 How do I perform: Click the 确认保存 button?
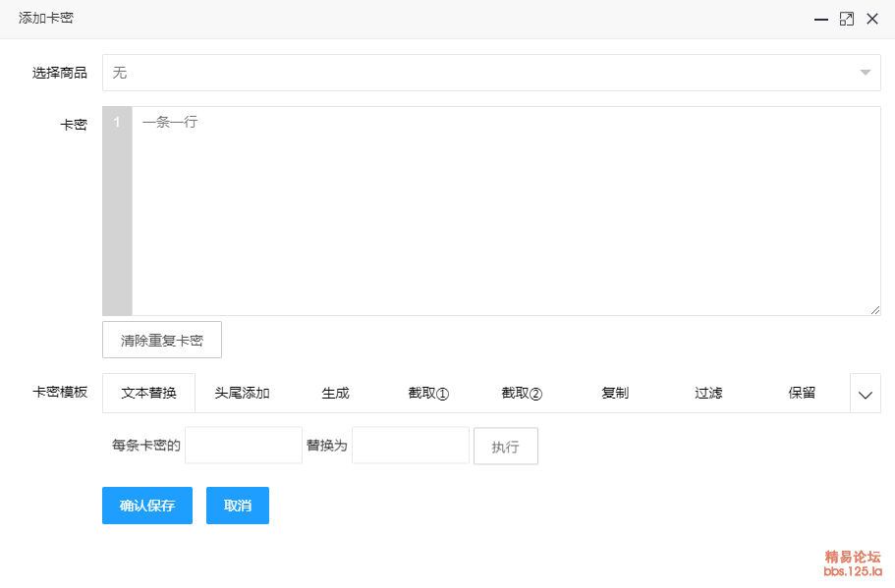click(147, 506)
